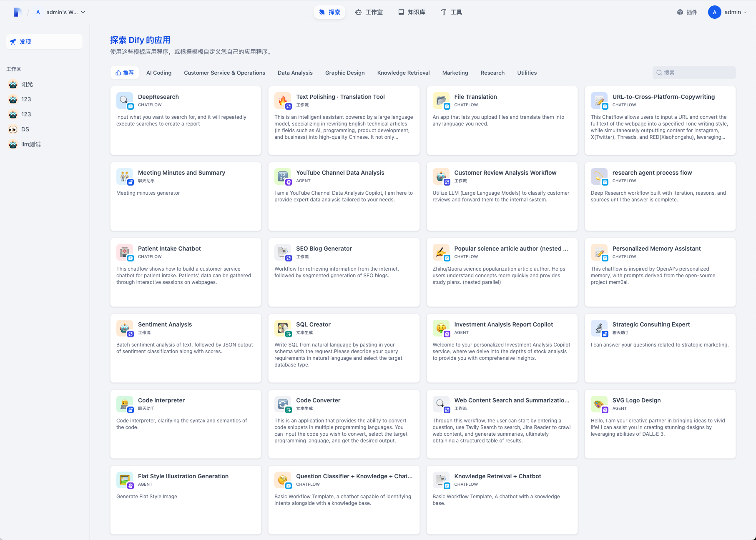Open the 发现 sidebar item

tap(44, 42)
